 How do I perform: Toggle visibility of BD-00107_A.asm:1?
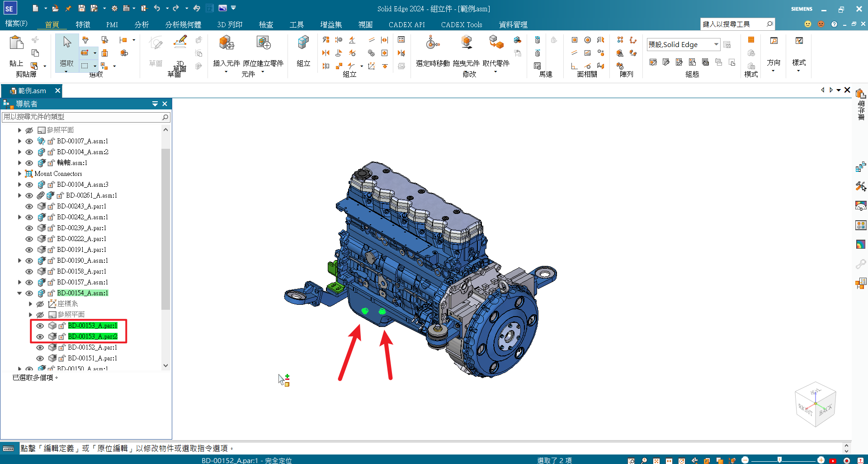pyautogui.click(x=29, y=141)
